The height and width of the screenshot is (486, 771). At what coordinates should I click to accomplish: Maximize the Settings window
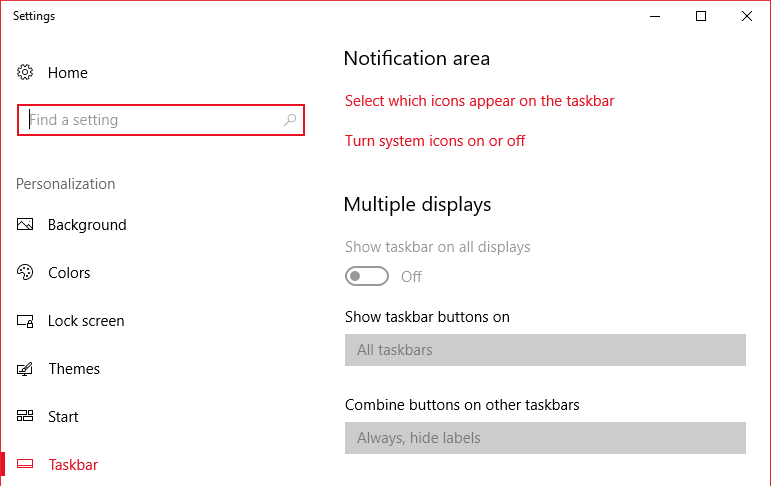tap(701, 16)
